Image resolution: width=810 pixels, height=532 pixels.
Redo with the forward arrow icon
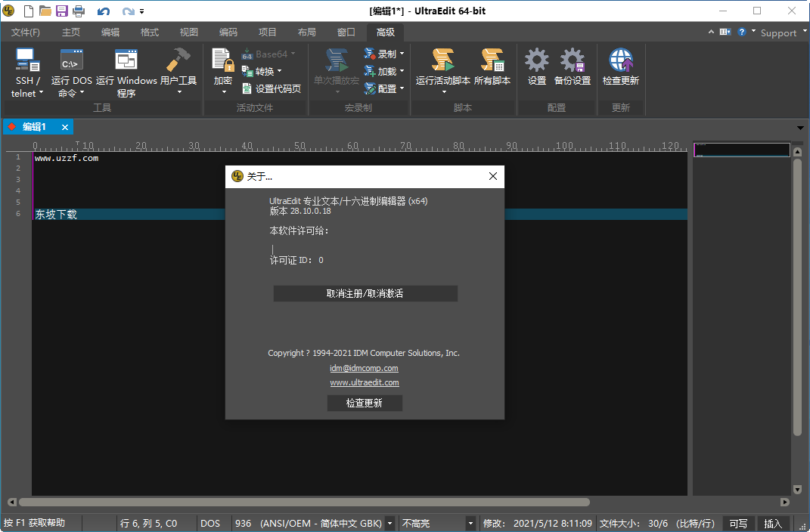pos(128,11)
